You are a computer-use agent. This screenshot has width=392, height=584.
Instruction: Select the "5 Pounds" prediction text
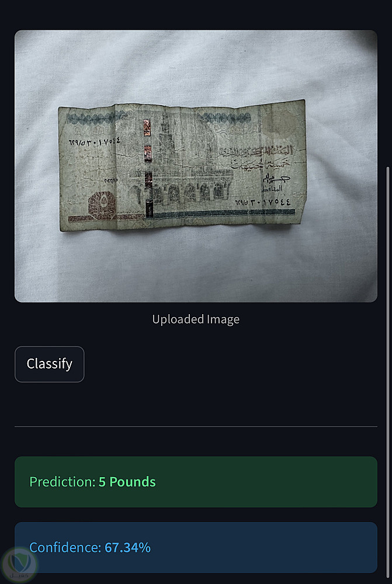tap(127, 482)
